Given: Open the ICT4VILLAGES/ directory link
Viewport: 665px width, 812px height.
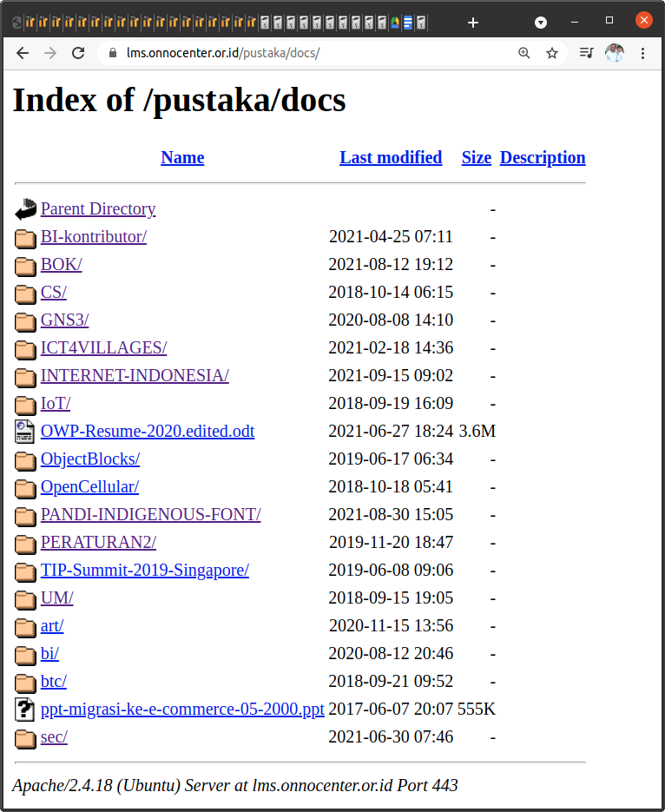Looking at the screenshot, I should pyautogui.click(x=104, y=347).
